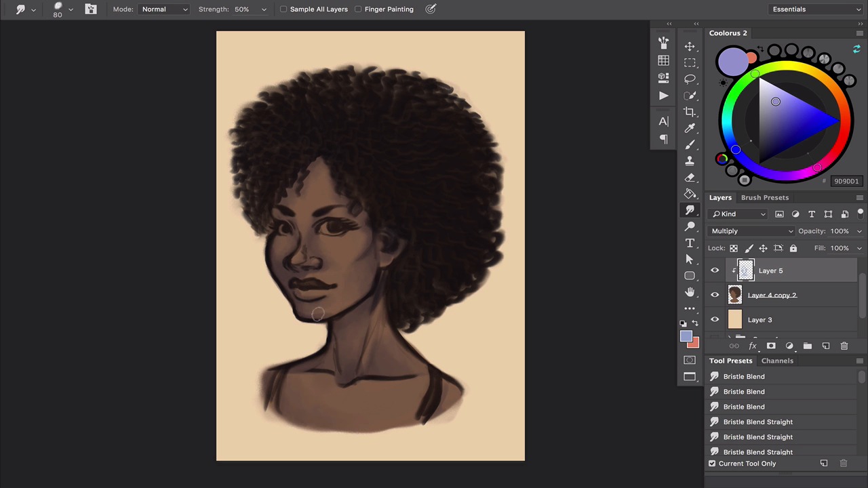Screen dimensions: 868x488
Task: Create a new layer with the page icon
Action: pyautogui.click(x=825, y=346)
